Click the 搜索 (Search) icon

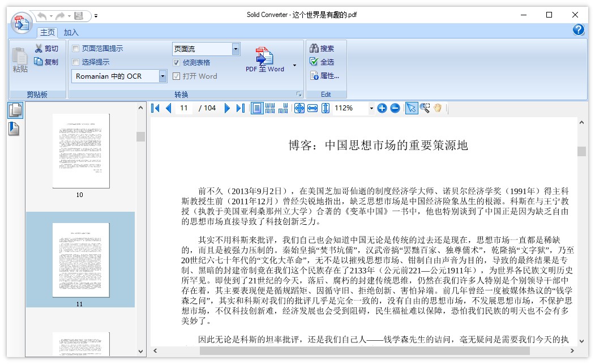[314, 48]
